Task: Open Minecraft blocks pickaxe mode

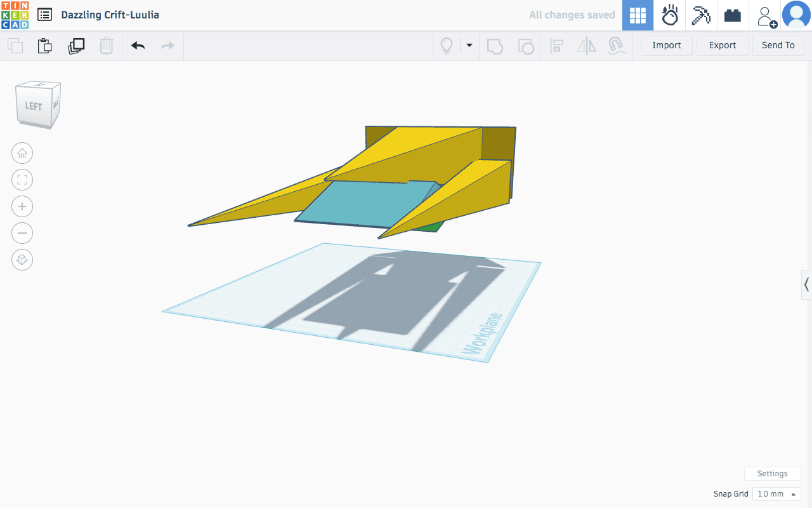Action: (701, 15)
